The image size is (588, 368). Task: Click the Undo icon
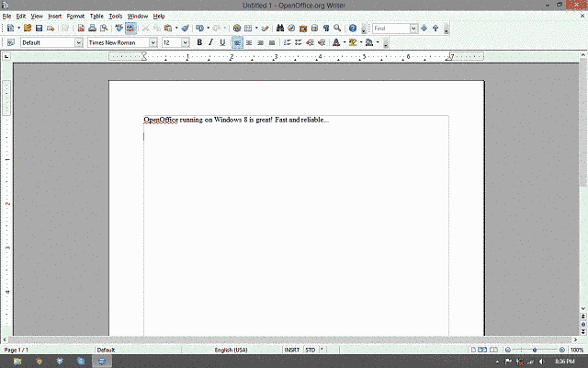pos(199,29)
